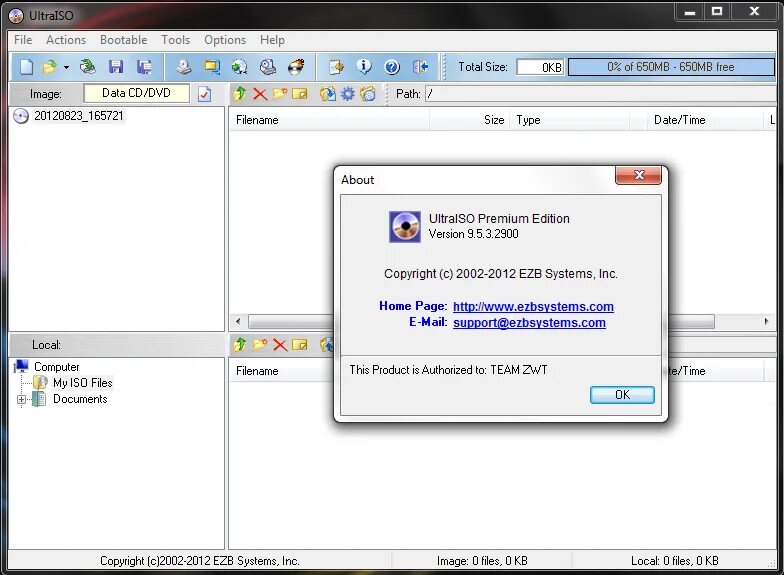Sort image list by Size column header
Screen dimensions: 784x575
[470, 120]
